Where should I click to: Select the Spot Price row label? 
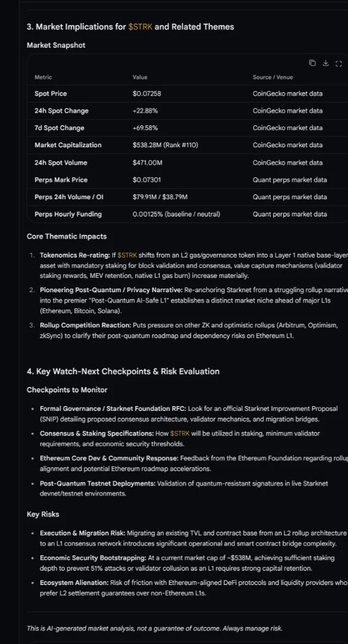pos(51,94)
